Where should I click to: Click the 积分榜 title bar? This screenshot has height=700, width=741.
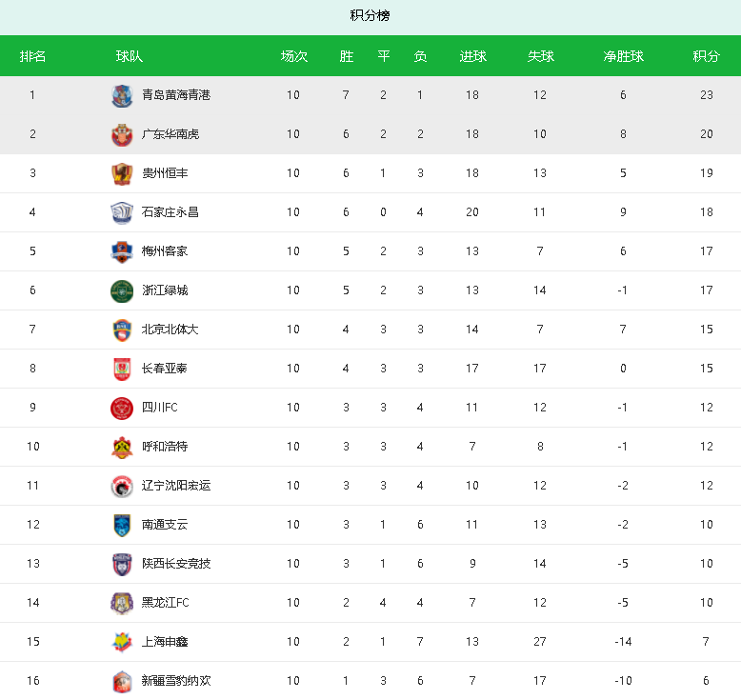[370, 16]
